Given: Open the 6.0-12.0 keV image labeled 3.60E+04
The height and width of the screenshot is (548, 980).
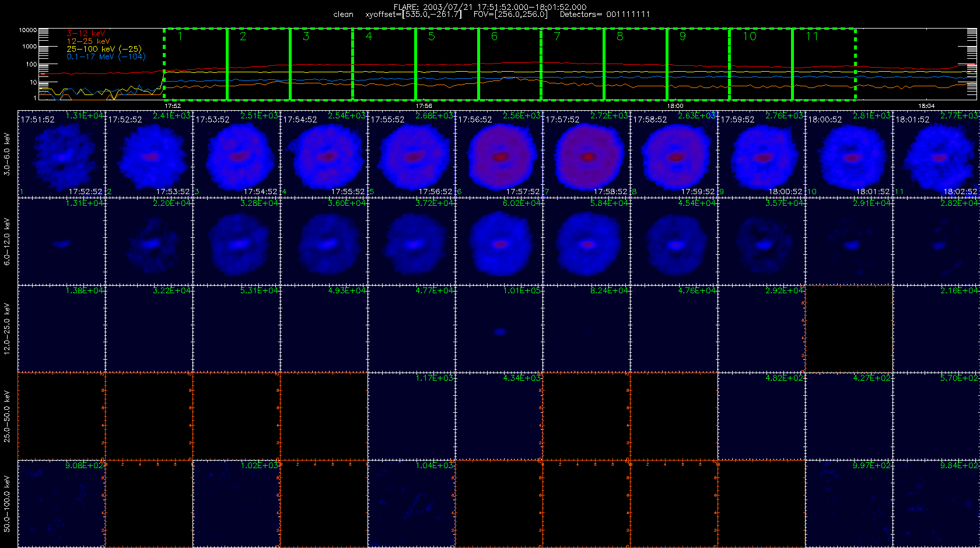Looking at the screenshot, I should 324,241.
